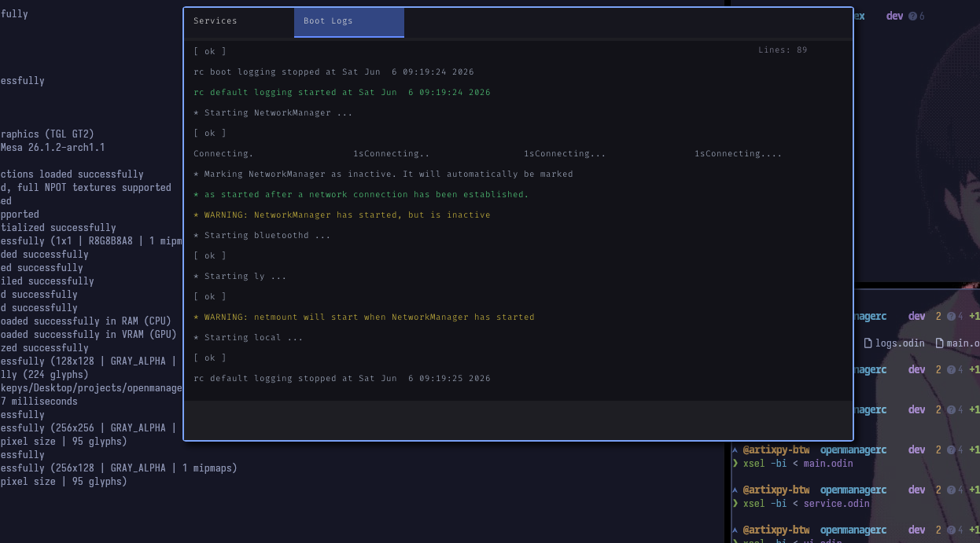Click the file icon beside main.o
The image size is (980, 543).
(x=940, y=343)
